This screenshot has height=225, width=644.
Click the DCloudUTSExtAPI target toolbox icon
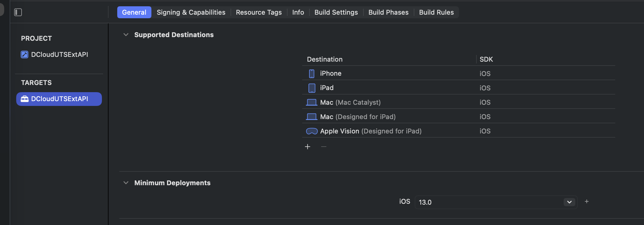25,99
